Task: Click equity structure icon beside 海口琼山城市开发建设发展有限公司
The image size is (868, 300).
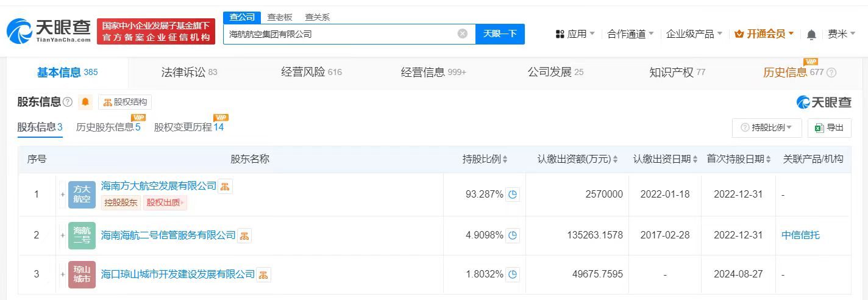Action: (263, 275)
